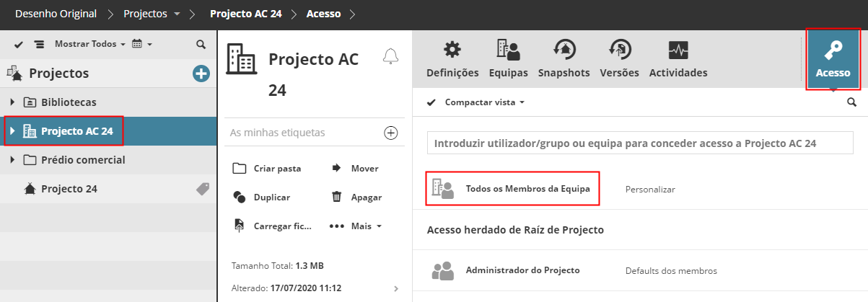Open the Versões versions icon

pyautogui.click(x=620, y=50)
